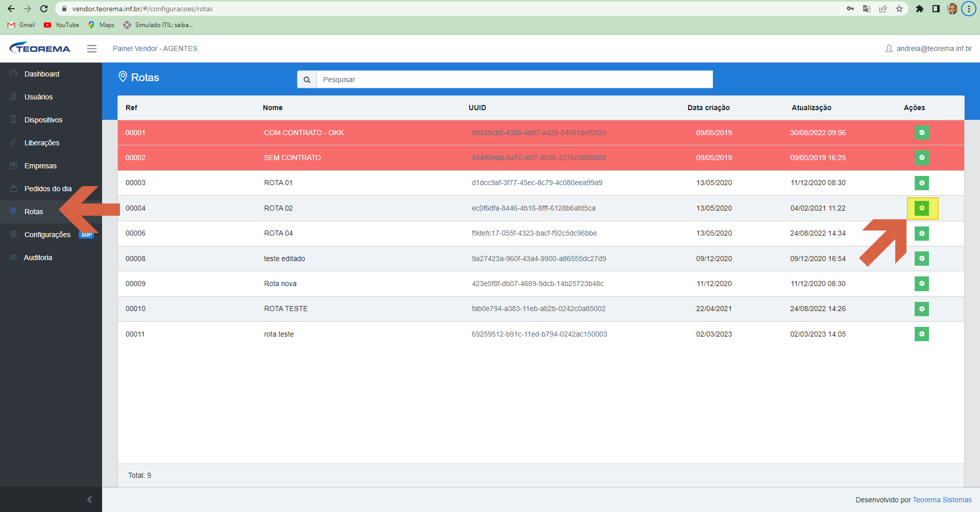Open Maps bookmark

pos(101,25)
